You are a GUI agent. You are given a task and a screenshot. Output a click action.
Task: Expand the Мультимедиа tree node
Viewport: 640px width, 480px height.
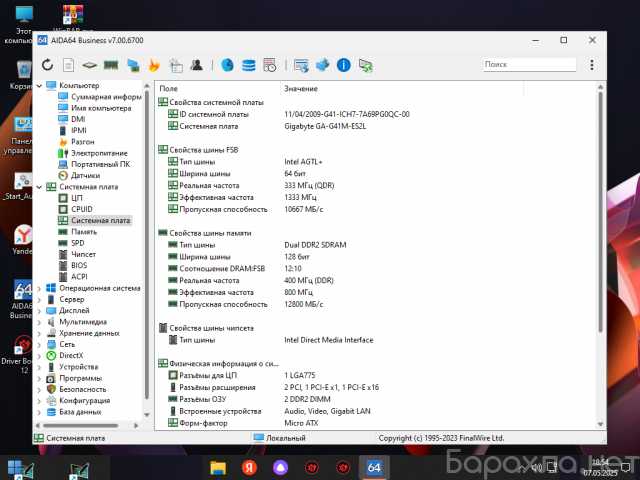click(40, 322)
